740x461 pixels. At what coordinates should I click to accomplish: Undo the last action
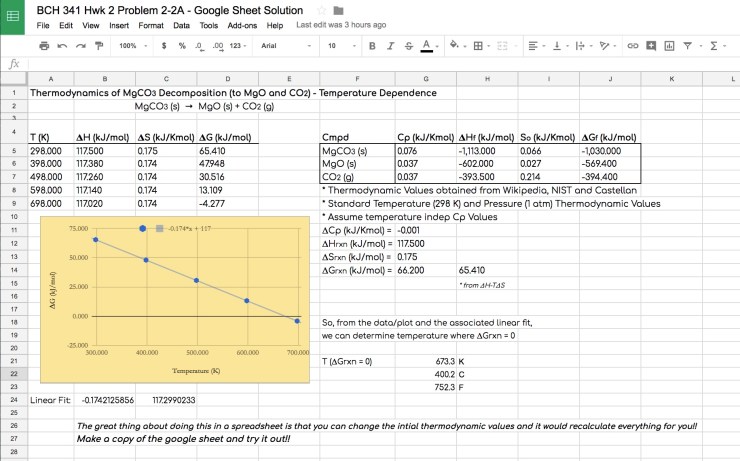(62, 46)
